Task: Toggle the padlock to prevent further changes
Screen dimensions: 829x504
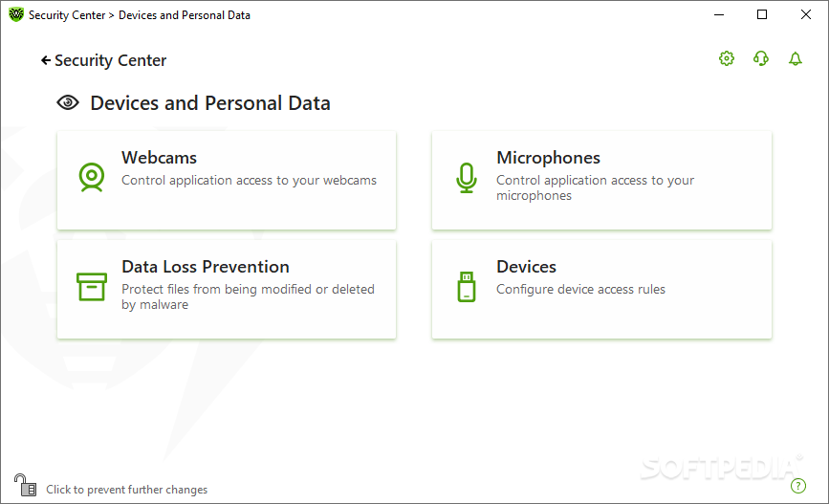Action: click(25, 485)
